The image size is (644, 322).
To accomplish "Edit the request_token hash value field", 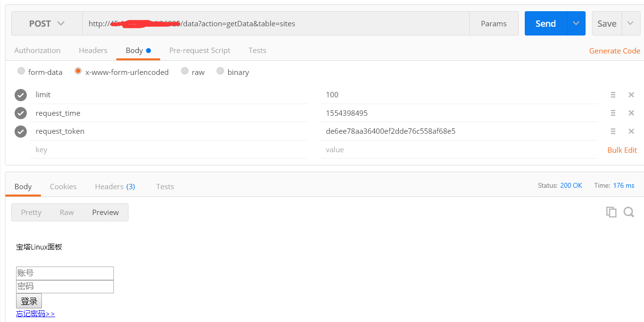I will 459,131.
